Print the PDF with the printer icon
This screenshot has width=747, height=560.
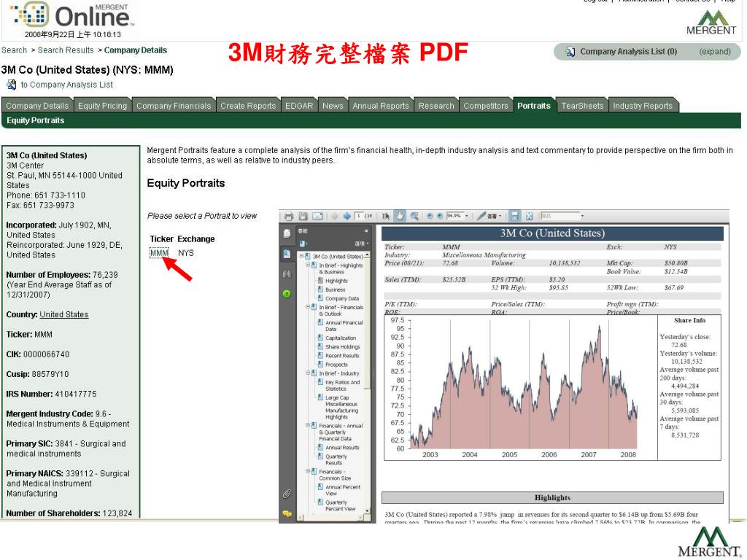point(289,216)
